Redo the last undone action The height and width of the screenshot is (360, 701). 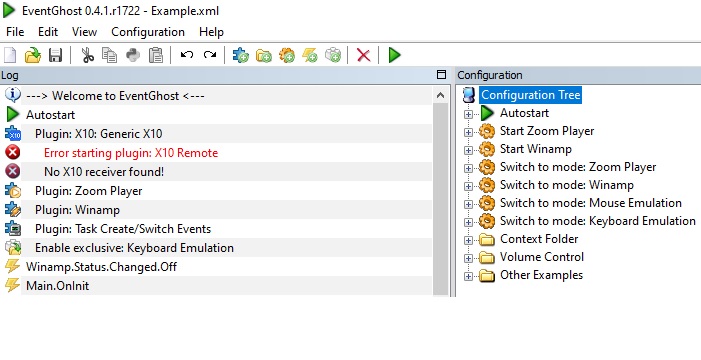coord(210,55)
